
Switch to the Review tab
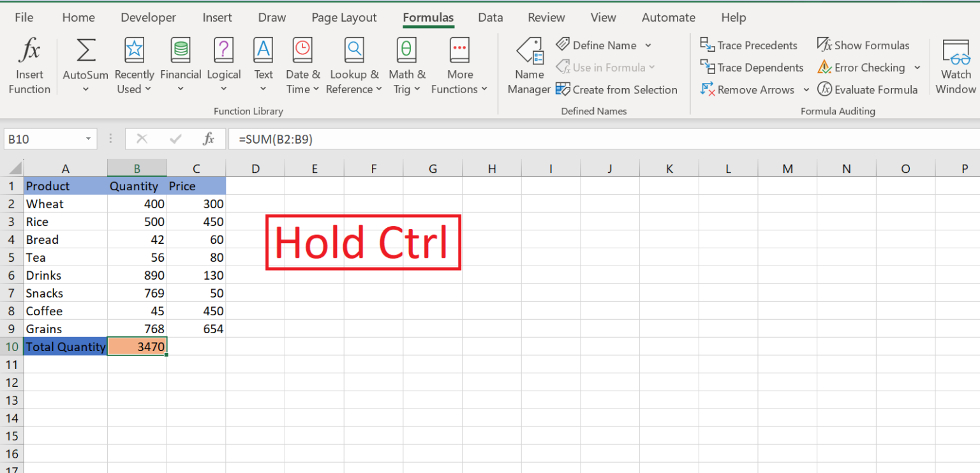[547, 17]
